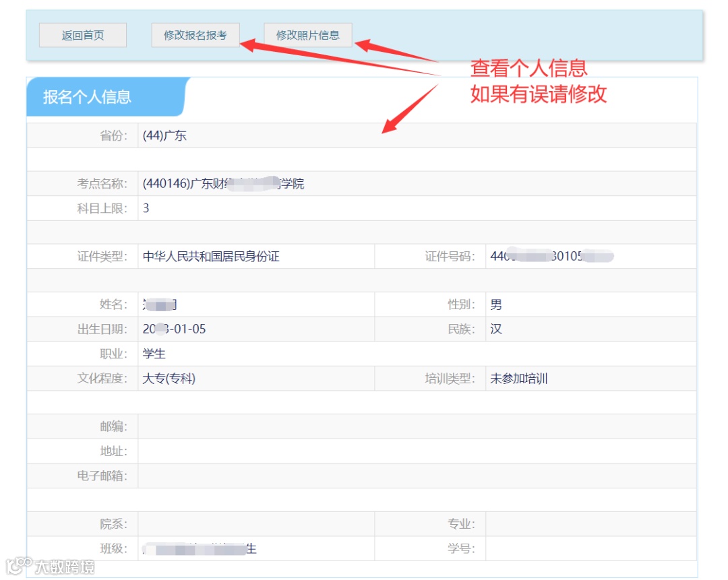
Task: Click the empty 地址 value cell
Action: (417, 451)
